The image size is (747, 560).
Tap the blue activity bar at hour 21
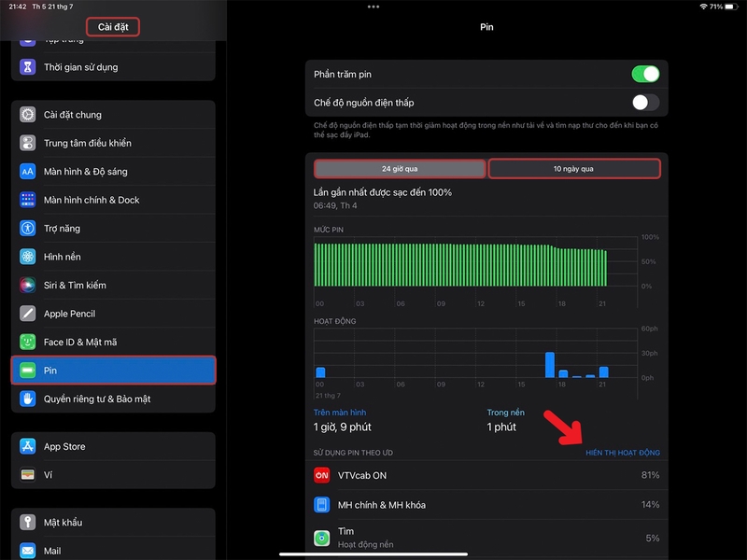(x=603, y=371)
